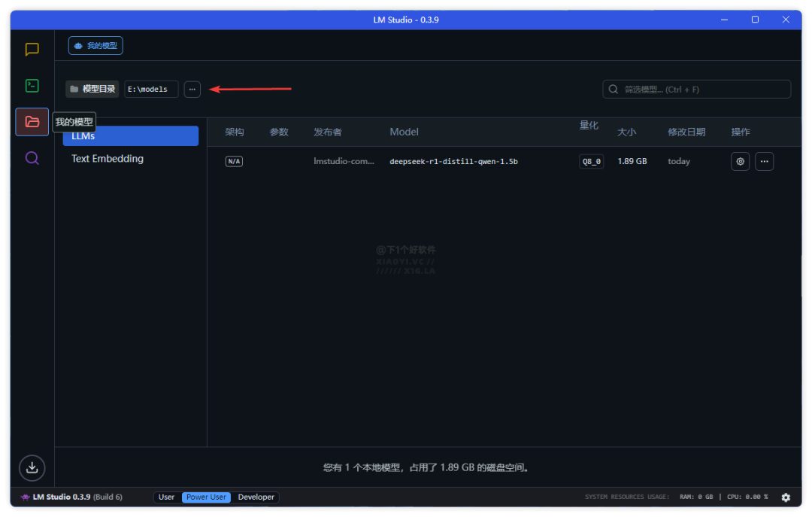Open the Discover search sidebar icon
The image size is (812, 517).
tap(32, 158)
